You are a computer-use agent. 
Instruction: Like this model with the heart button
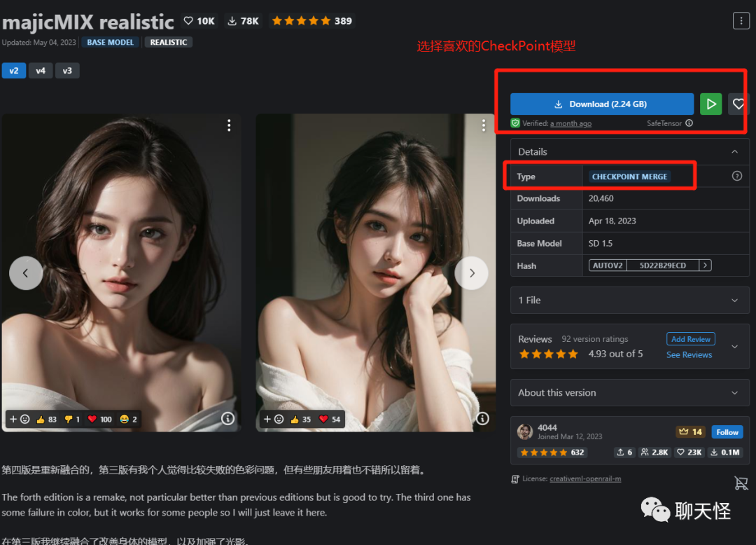click(738, 104)
